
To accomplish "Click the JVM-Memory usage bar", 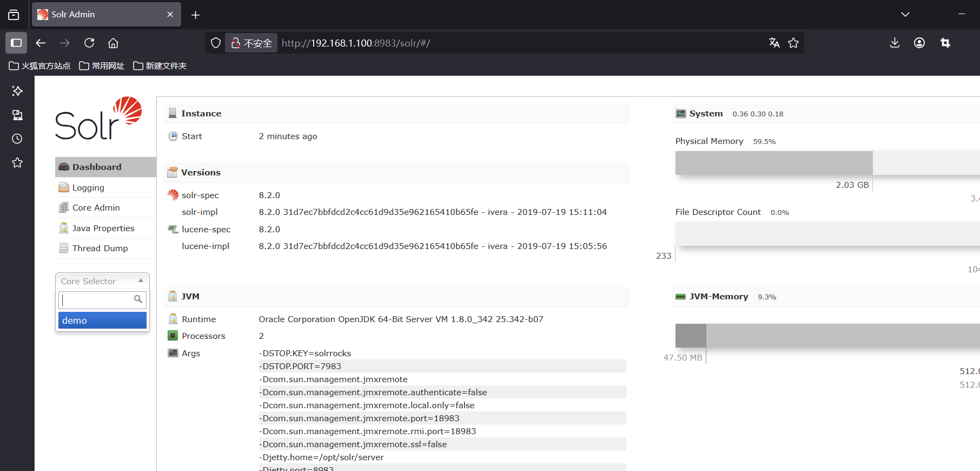I will 827,336.
